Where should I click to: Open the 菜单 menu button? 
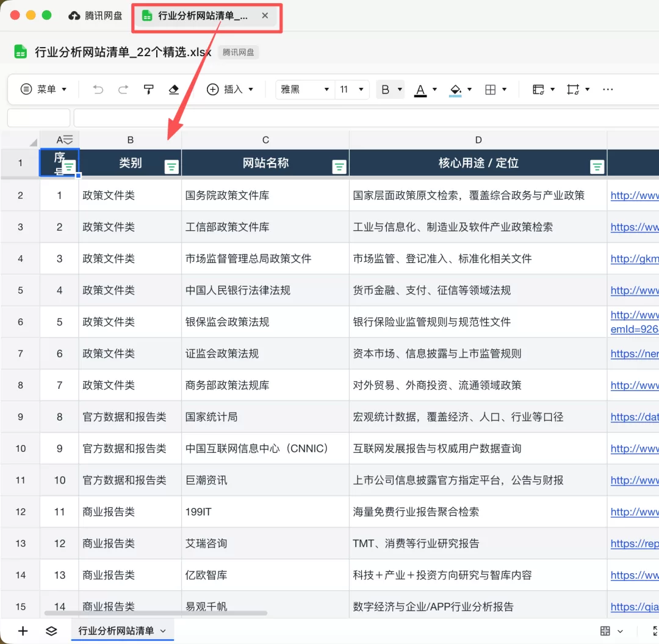tap(43, 89)
